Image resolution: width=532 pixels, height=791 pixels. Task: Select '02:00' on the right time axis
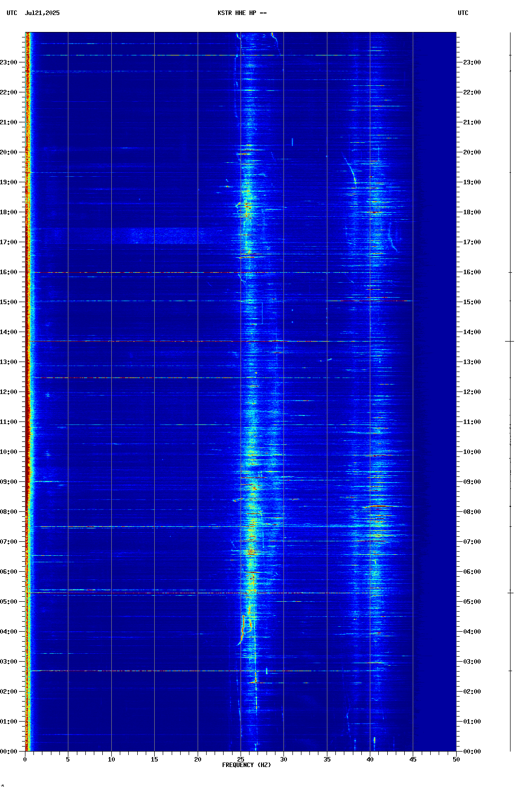pyautogui.click(x=472, y=692)
